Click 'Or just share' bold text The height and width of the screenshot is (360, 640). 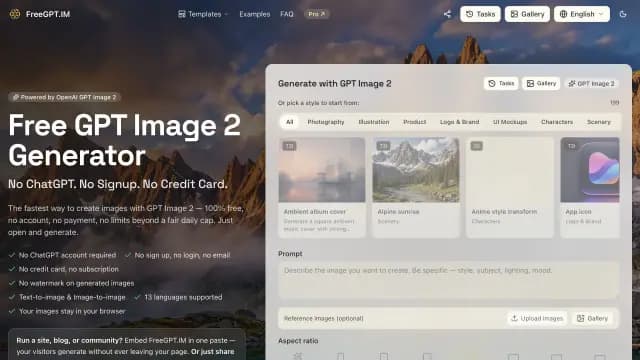pos(213,351)
